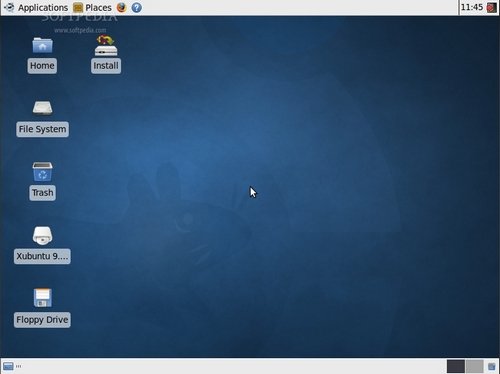Select the Home folder desktop icon
The image size is (500, 374).
pos(42,45)
